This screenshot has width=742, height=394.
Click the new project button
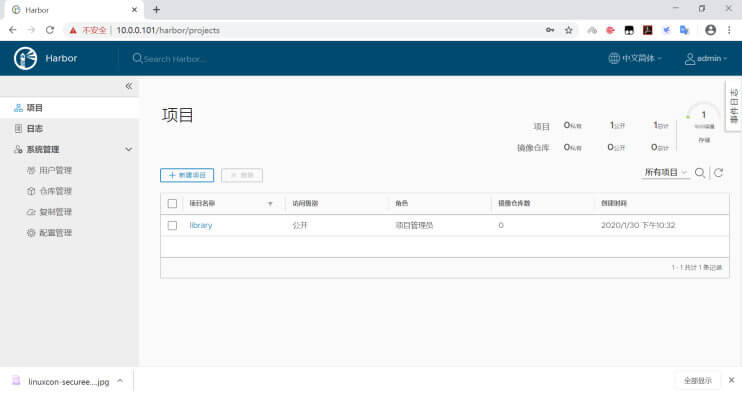click(x=187, y=175)
